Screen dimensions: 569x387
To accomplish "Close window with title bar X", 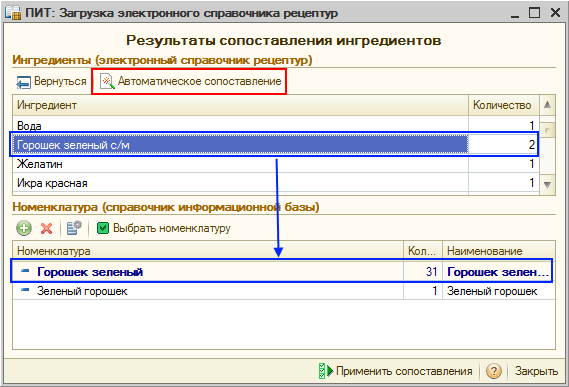I will [x=556, y=13].
